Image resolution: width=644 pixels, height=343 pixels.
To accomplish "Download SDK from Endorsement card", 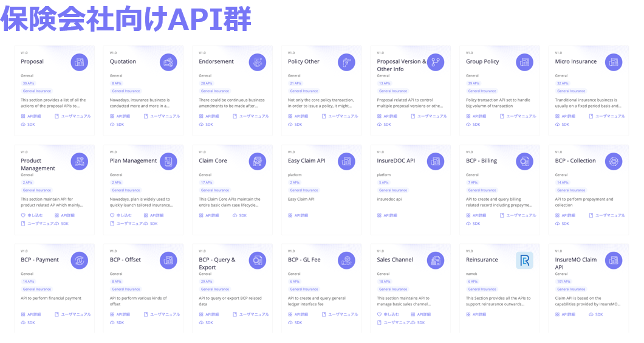I will pos(206,125).
